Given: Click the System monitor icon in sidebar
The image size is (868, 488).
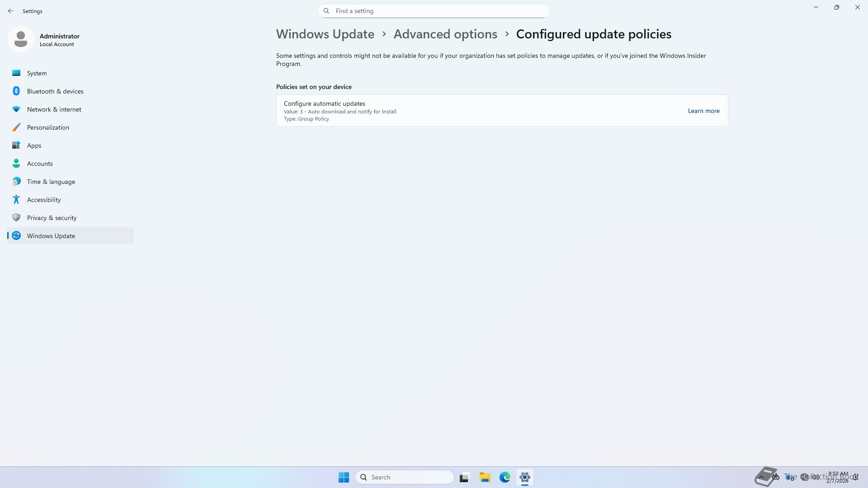Looking at the screenshot, I should (x=16, y=73).
